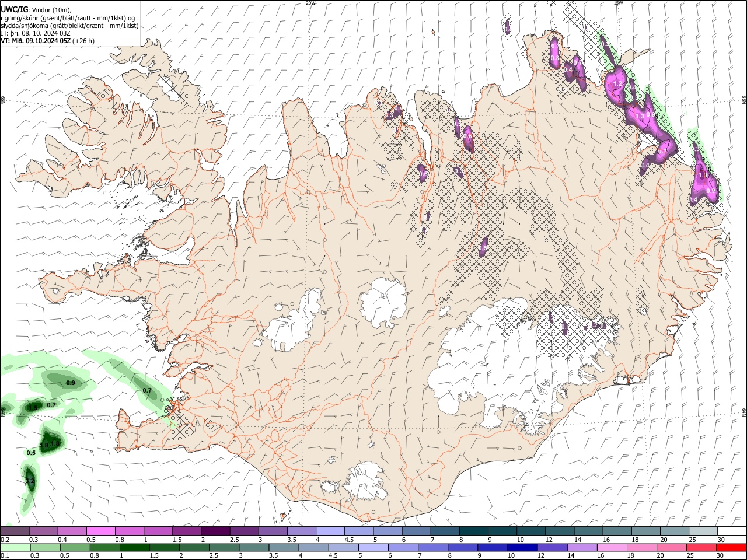This screenshot has width=747, height=560.
Task: Click the 'IT: þri. 08. 10. 2024 03Z' line
Action: (36, 33)
